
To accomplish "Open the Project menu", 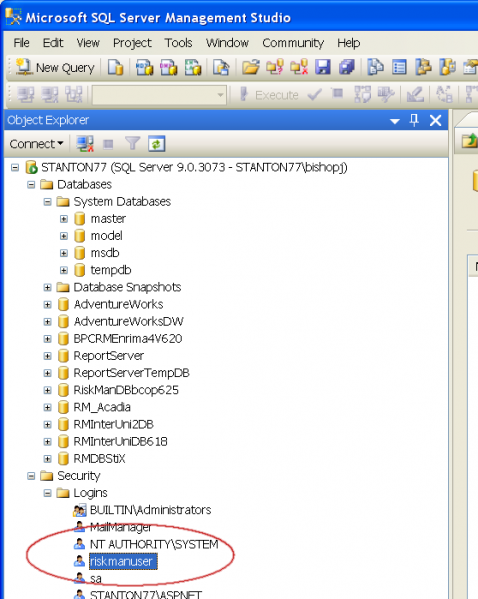I will (x=132, y=43).
